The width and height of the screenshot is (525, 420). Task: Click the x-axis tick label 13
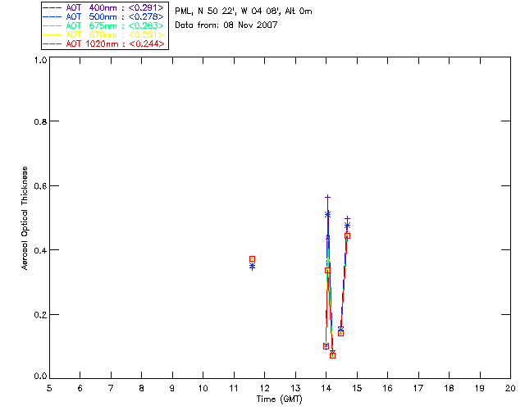[295, 388]
